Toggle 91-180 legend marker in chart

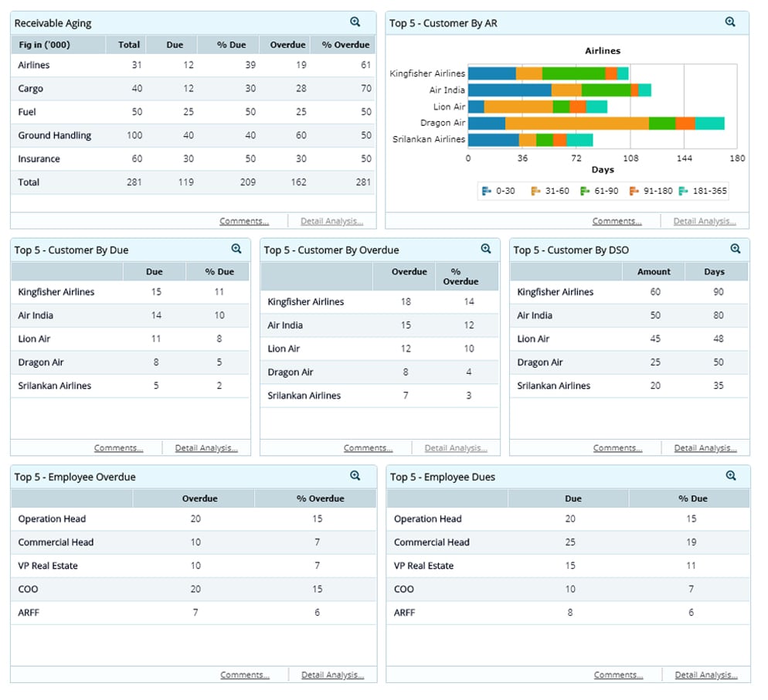(634, 191)
